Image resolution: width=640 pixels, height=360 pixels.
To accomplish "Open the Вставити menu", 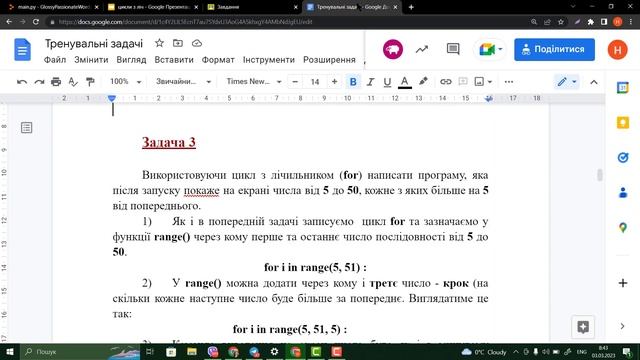I will (x=174, y=60).
